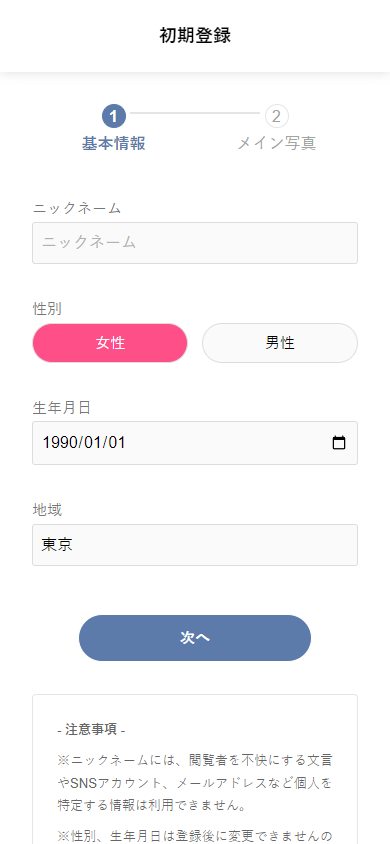Go to the メイン写真 step label

276,144
